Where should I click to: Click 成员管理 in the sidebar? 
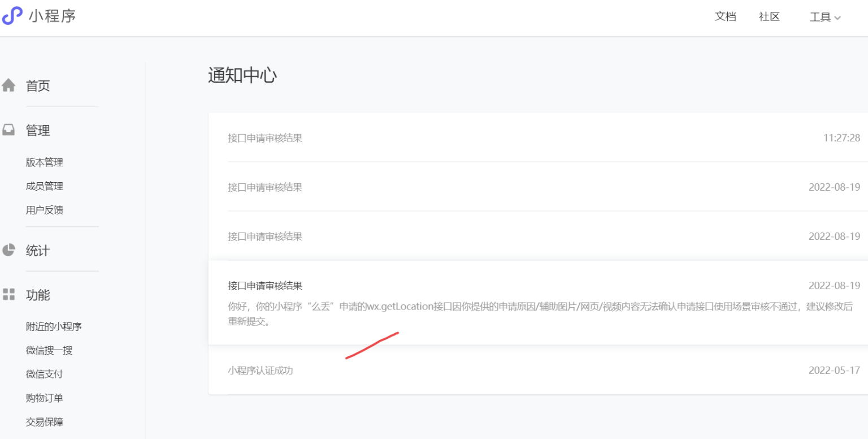tap(44, 186)
